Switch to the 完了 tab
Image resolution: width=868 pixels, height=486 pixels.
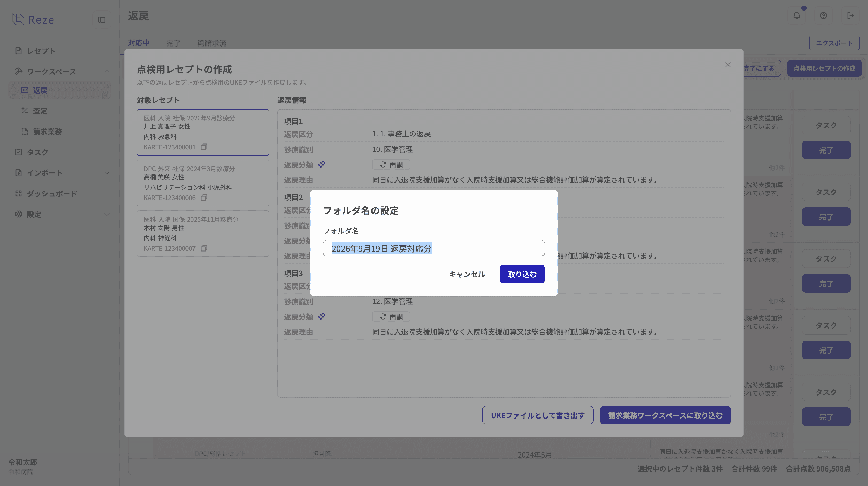click(x=173, y=43)
